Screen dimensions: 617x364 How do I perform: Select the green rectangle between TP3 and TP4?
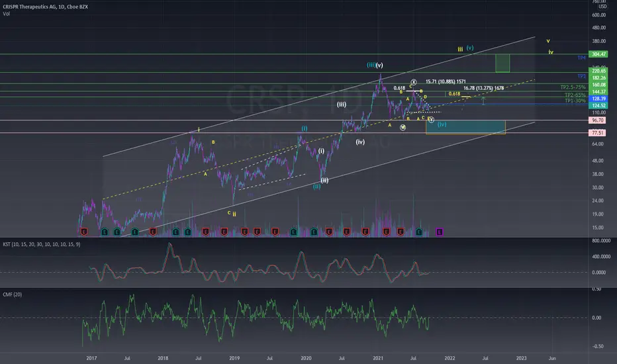pos(502,63)
